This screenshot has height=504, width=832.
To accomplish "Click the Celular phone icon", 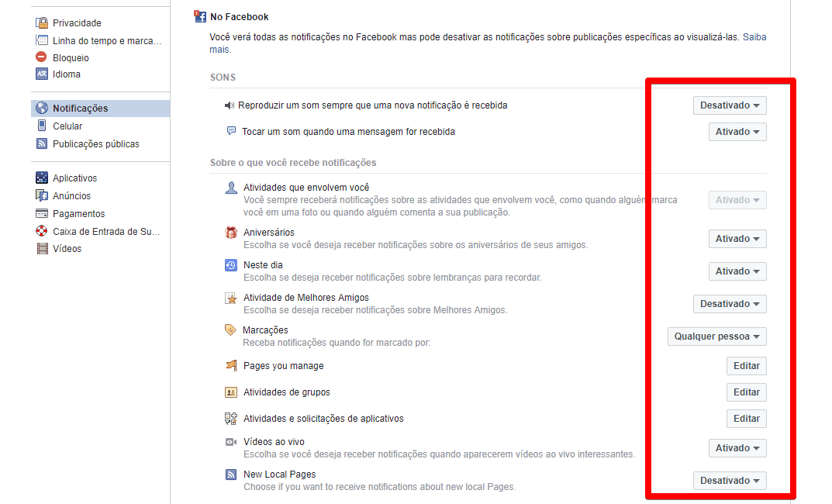I will (x=41, y=126).
